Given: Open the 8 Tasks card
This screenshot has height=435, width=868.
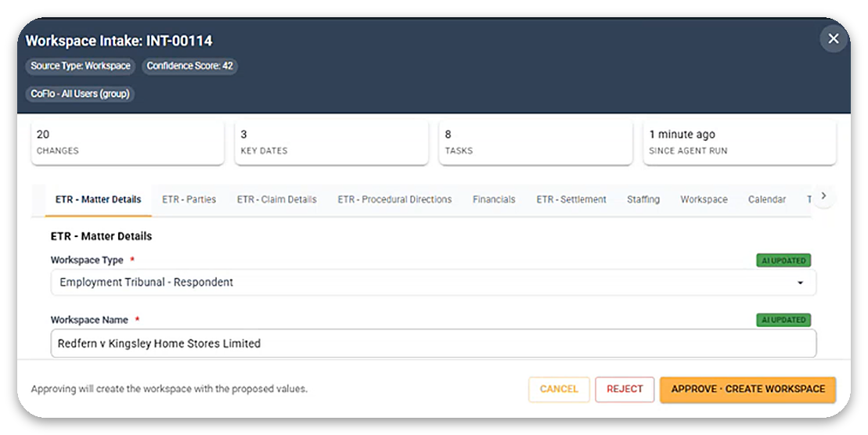Looking at the screenshot, I should tap(535, 142).
